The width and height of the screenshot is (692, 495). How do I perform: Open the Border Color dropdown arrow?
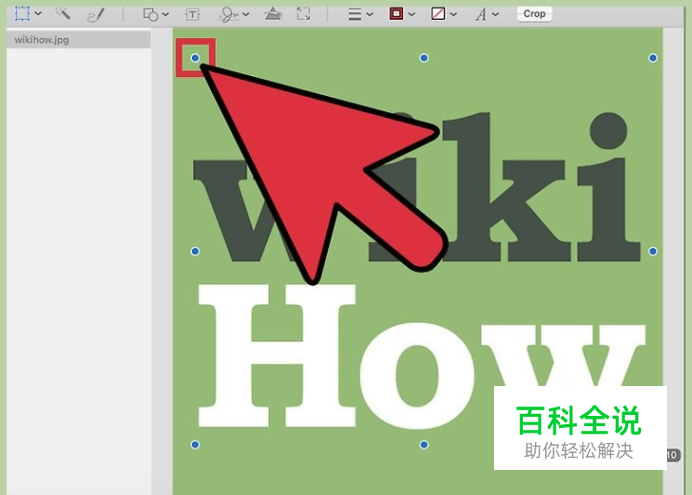(412, 14)
